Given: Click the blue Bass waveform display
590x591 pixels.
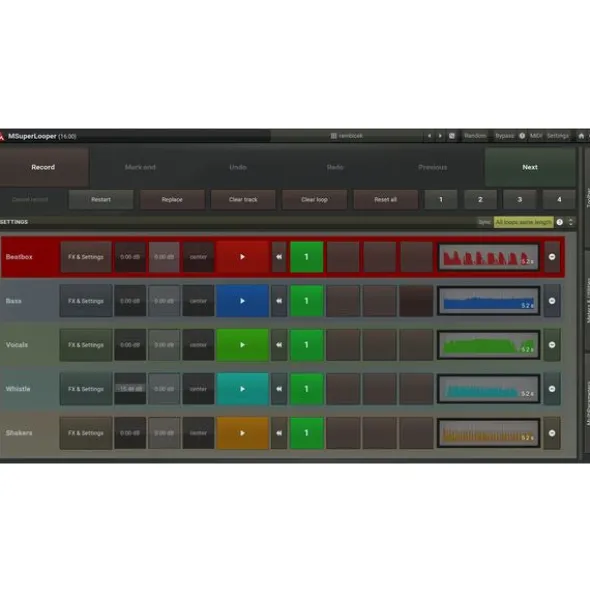Looking at the screenshot, I should click(489, 301).
